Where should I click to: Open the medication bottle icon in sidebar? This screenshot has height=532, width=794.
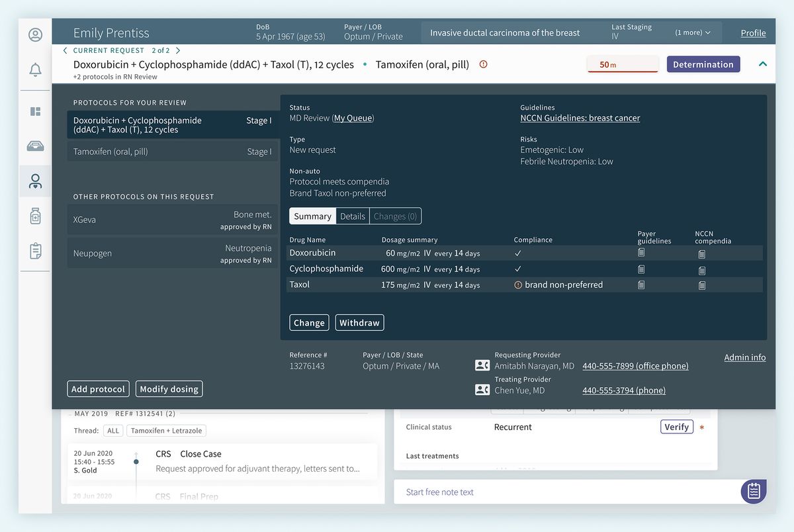35,216
